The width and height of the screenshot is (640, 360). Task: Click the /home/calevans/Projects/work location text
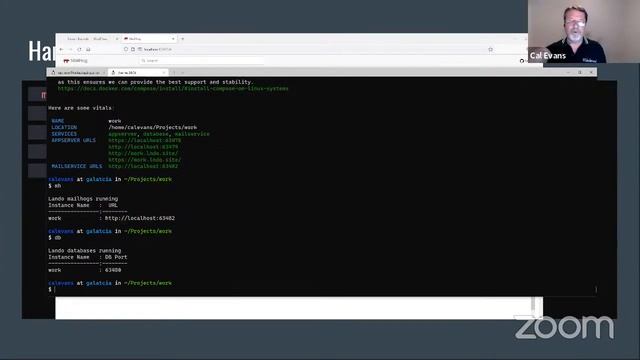[x=152, y=127]
